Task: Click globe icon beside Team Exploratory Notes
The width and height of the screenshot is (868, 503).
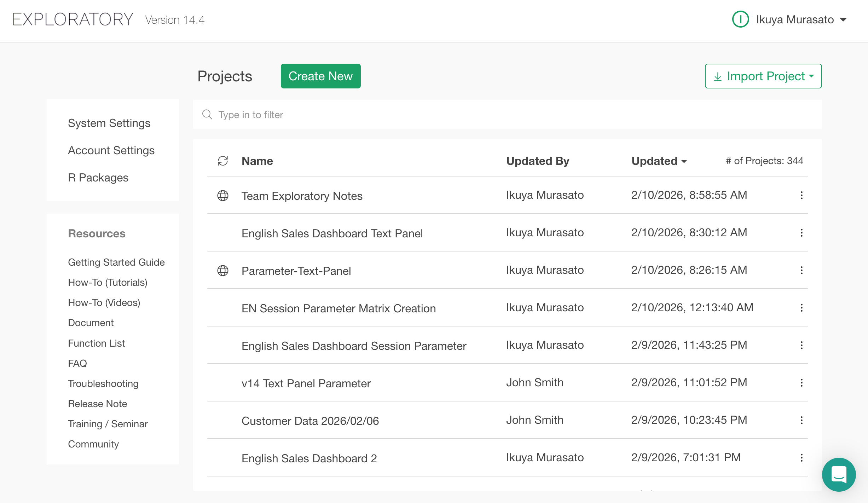Action: click(223, 196)
